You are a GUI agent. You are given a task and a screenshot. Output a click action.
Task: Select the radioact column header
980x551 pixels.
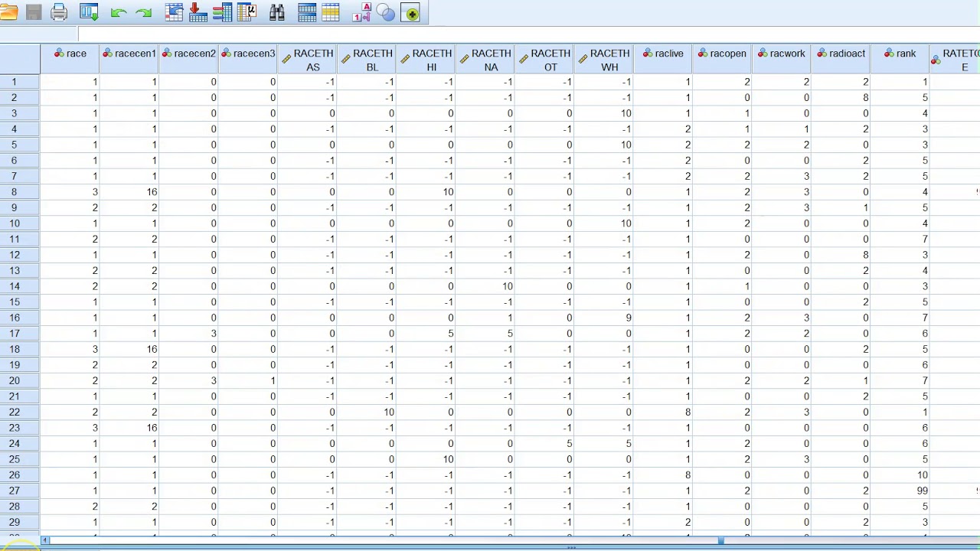click(841, 60)
